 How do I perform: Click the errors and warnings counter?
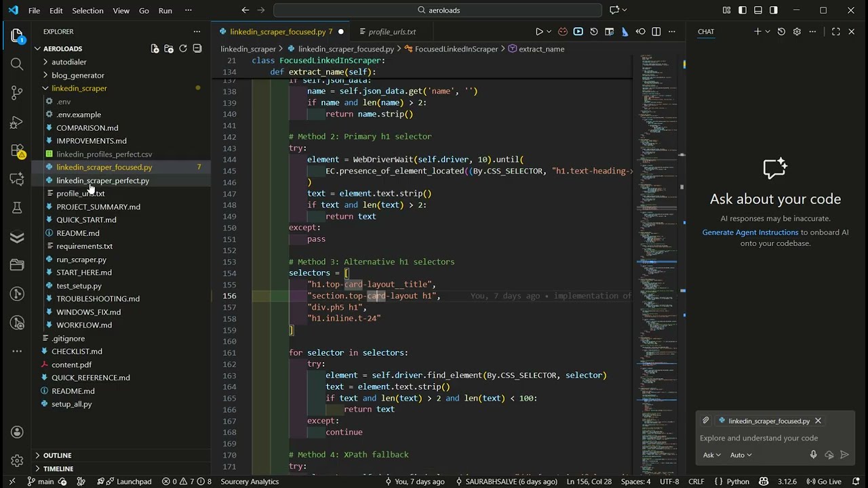pos(186,482)
